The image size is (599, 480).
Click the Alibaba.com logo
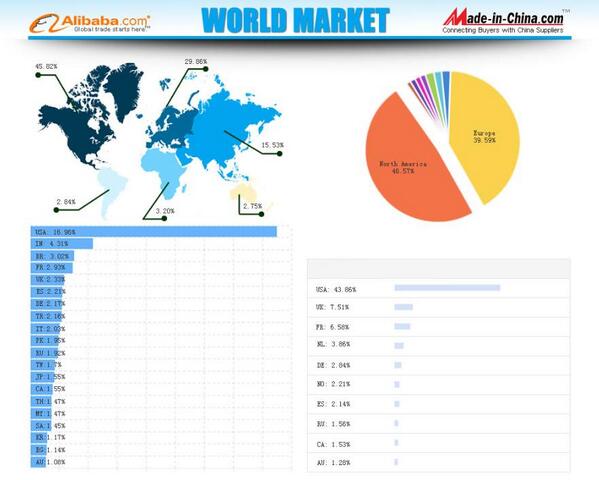(x=89, y=23)
